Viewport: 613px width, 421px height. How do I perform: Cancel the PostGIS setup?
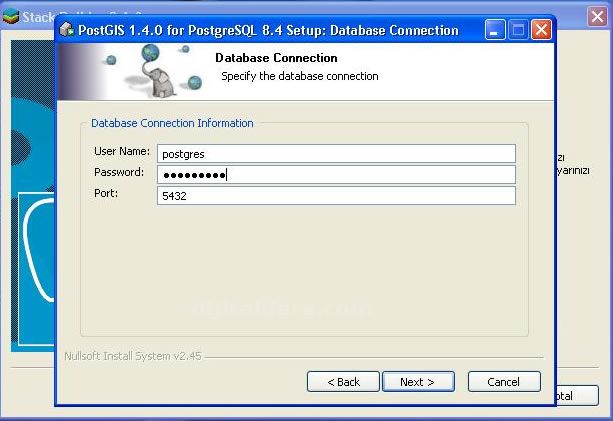pyautogui.click(x=504, y=382)
